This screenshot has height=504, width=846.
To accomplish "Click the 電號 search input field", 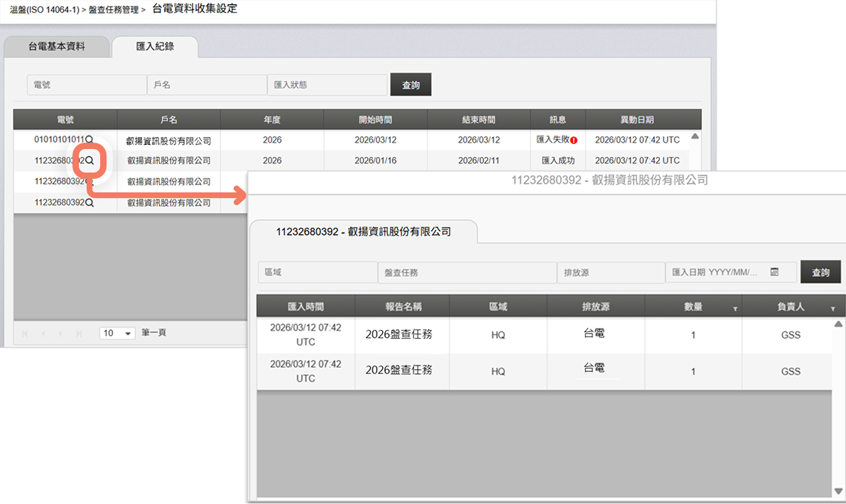I will 87,85.
